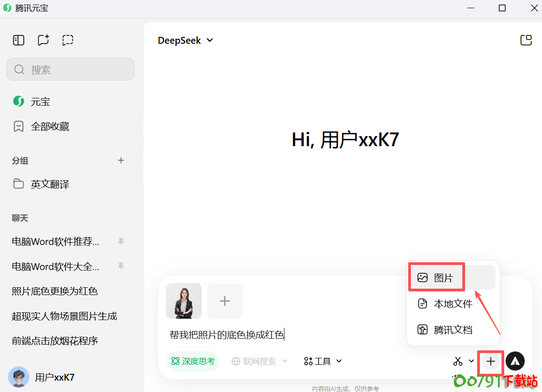Open 全部收藏 favorites
Screen dimensions: 542x392
[x=50, y=127]
